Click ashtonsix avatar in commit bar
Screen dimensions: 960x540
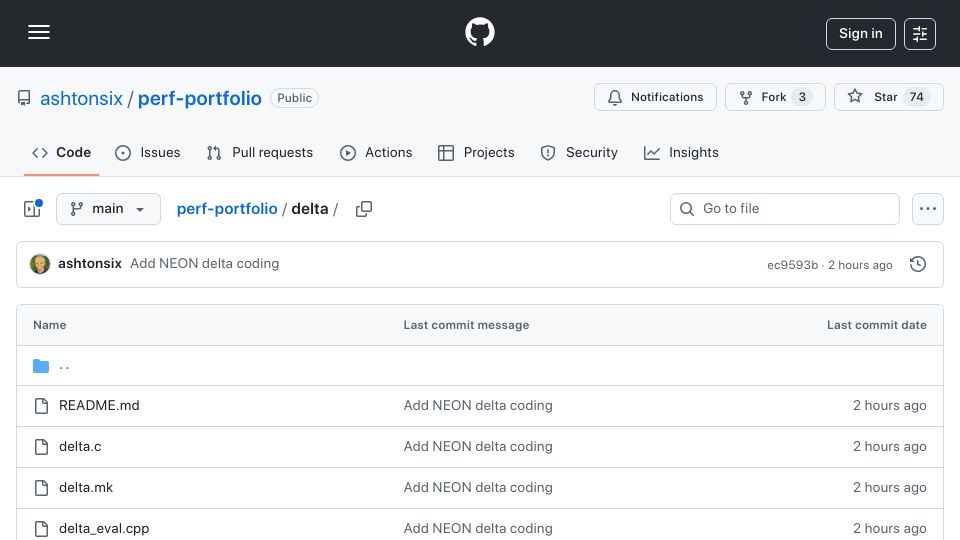pyautogui.click(x=40, y=264)
